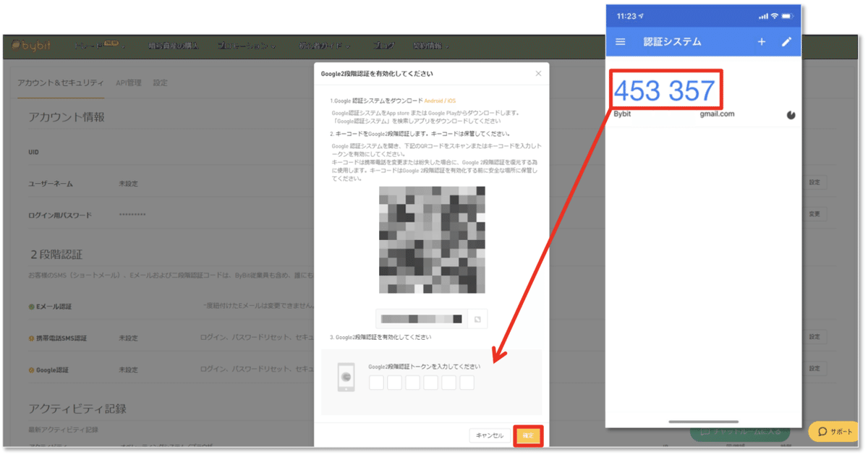Click the blurred key code field
Screen dimensions: 868x457
(x=421, y=319)
